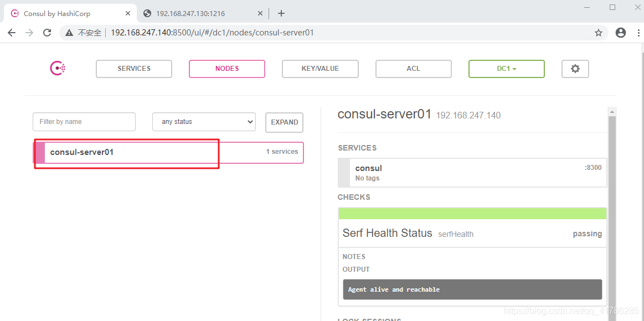Open the Chrome profile avatar
Image resolution: width=644 pixels, height=321 pixels.
click(x=621, y=33)
